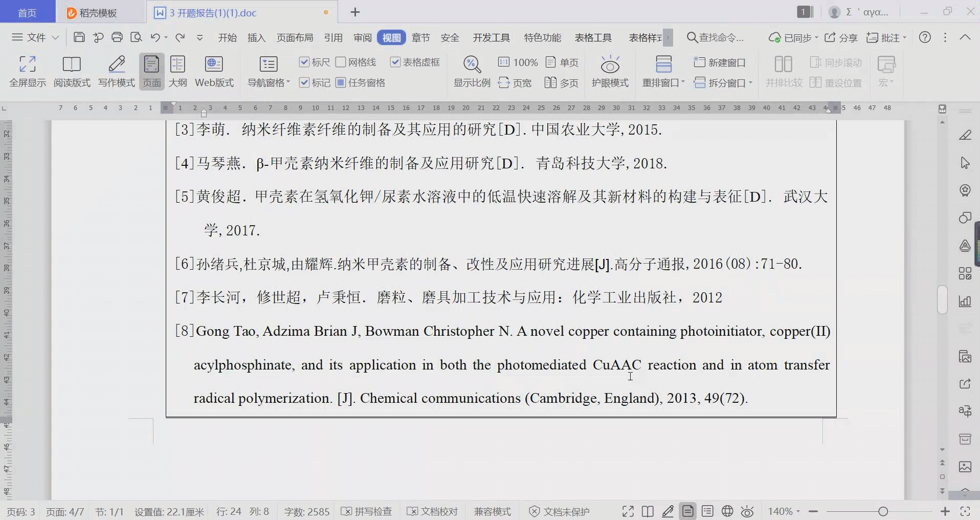Open Print Preview icon
The height and width of the screenshot is (520, 980).
tap(136, 37)
